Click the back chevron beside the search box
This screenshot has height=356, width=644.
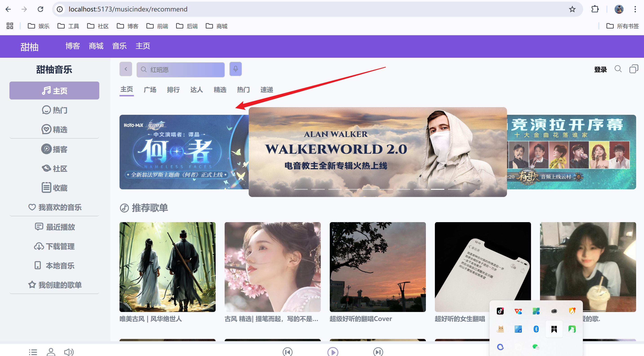[126, 69]
